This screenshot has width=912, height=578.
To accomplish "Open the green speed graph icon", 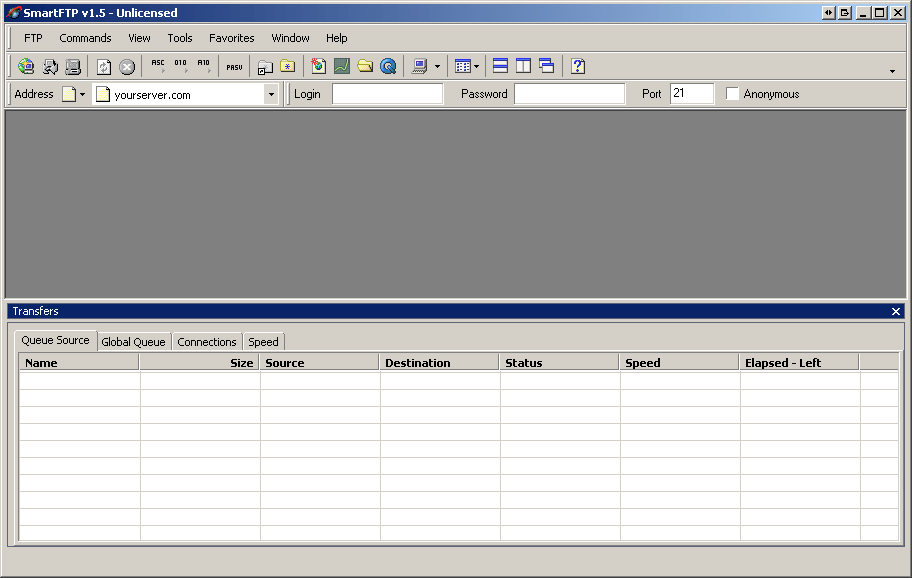I will pos(342,66).
